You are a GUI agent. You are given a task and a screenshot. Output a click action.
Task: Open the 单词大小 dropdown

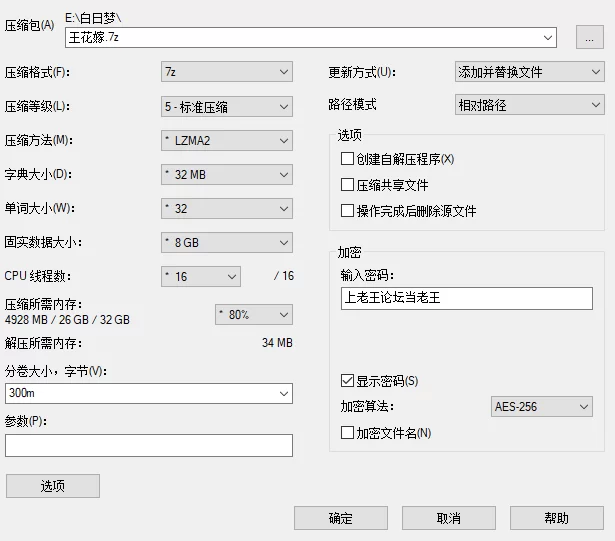pos(227,209)
